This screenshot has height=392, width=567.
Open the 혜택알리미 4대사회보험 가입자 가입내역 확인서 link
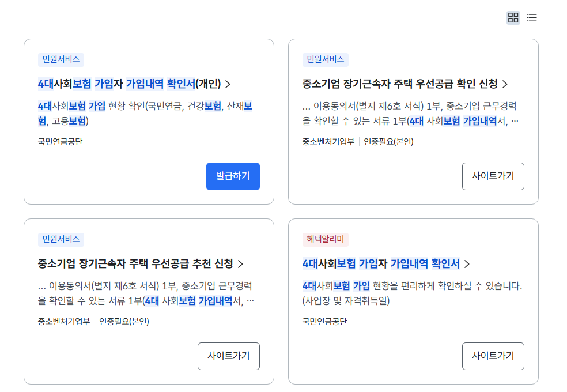pos(381,264)
